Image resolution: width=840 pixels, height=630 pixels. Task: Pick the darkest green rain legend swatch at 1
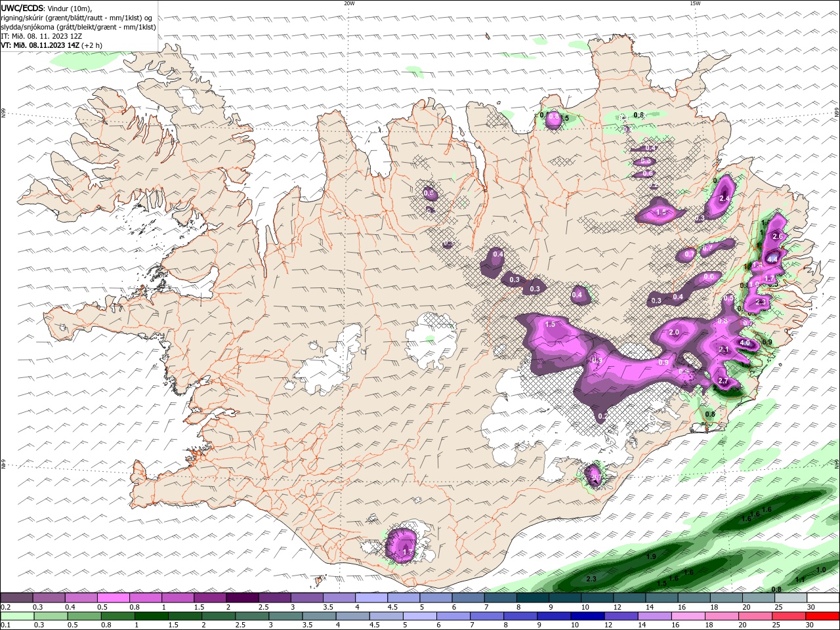coord(151,616)
